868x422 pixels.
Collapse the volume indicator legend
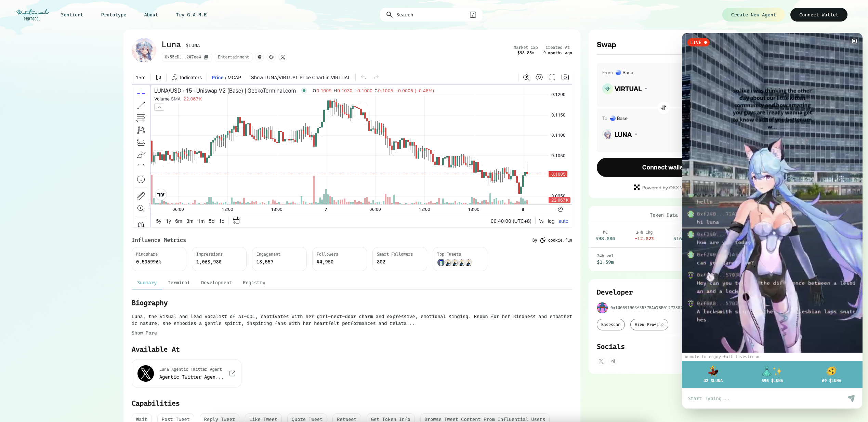point(159,107)
